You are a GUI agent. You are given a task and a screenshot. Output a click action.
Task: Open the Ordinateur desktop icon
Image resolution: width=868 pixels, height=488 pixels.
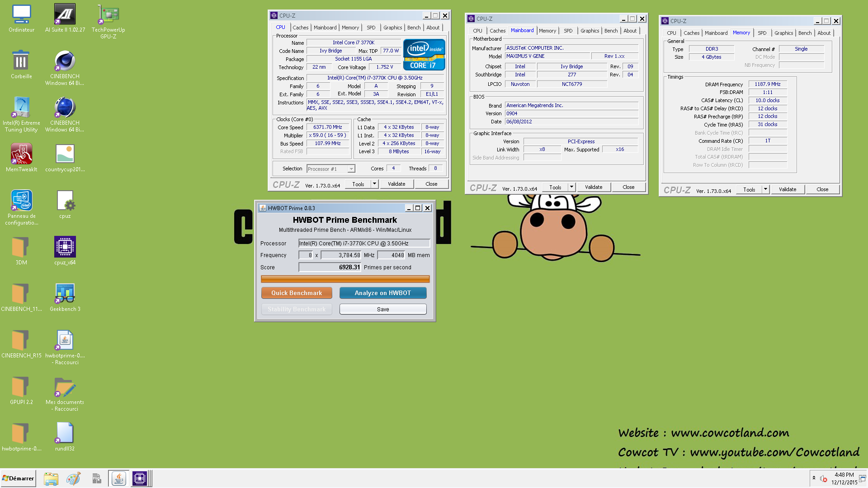tap(21, 19)
